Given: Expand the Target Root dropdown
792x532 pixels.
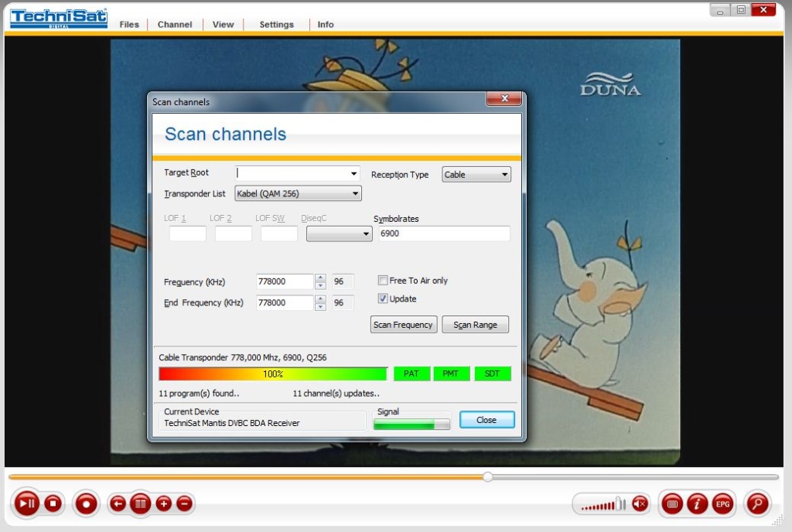Looking at the screenshot, I should tap(353, 174).
